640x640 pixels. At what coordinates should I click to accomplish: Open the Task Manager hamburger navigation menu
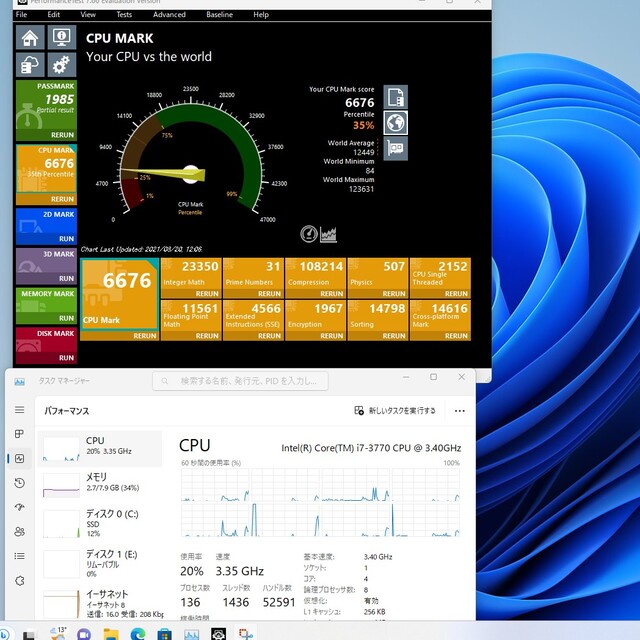pos(20,409)
